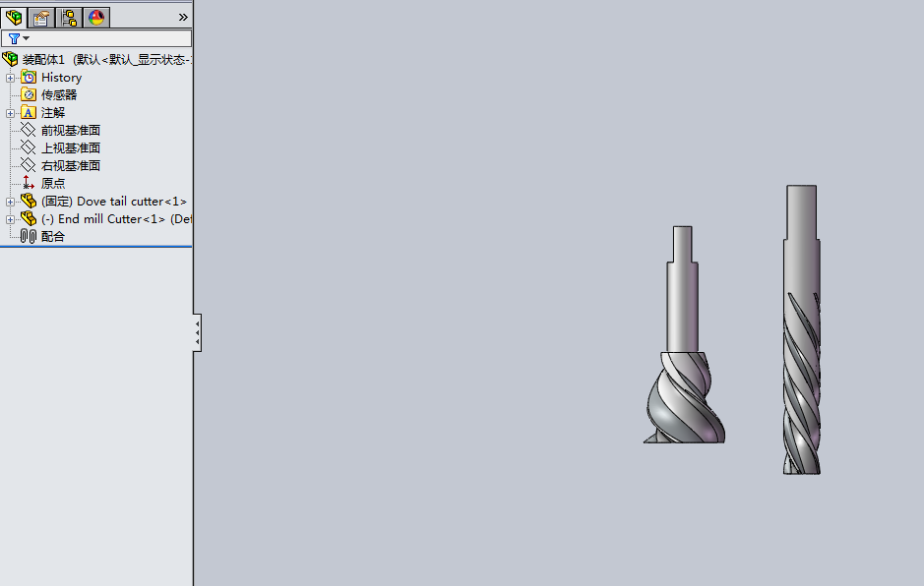This screenshot has width=924, height=586.
Task: Click the 原点 origin icon
Action: click(29, 183)
